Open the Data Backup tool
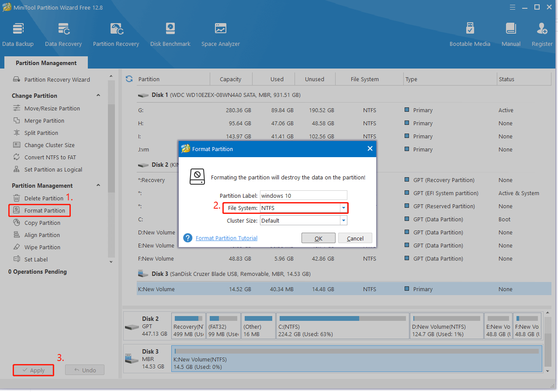The image size is (558, 392). tap(18, 34)
